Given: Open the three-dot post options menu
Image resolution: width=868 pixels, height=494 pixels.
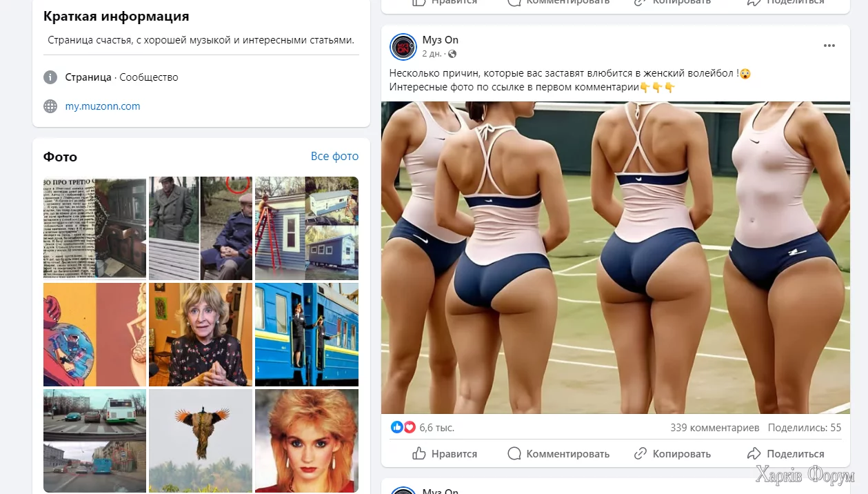Looking at the screenshot, I should coord(829,46).
